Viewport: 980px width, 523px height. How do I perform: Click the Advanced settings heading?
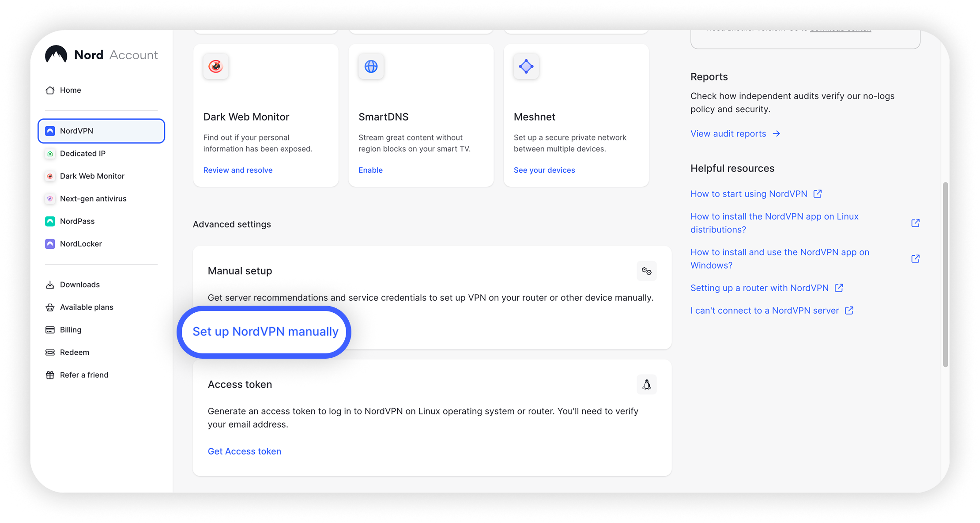[232, 224]
